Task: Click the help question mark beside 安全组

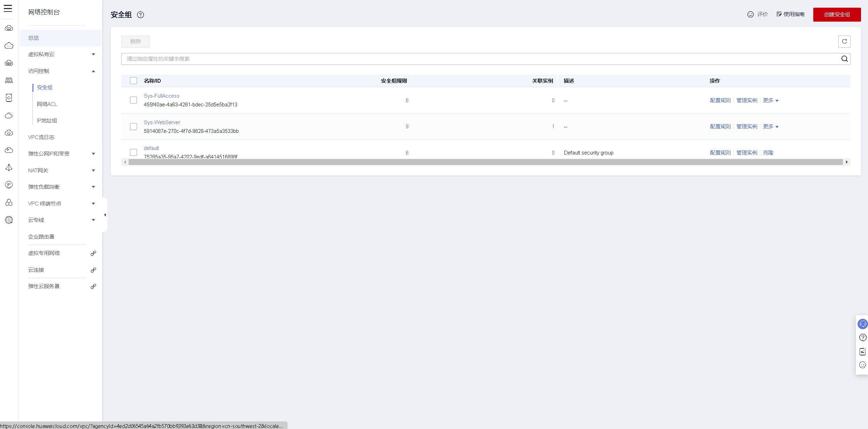Action: pyautogui.click(x=140, y=15)
